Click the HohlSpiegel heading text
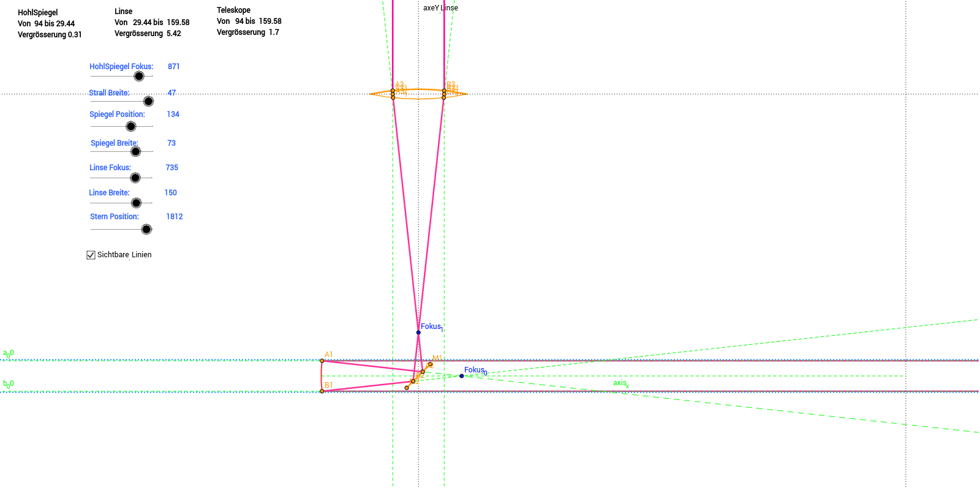 click(38, 13)
